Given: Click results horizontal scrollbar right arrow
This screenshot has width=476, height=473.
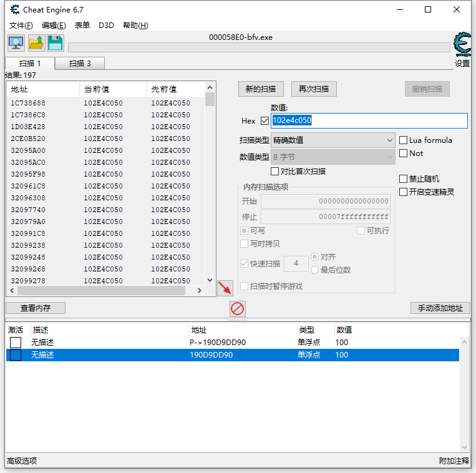Looking at the screenshot, I should (200, 291).
